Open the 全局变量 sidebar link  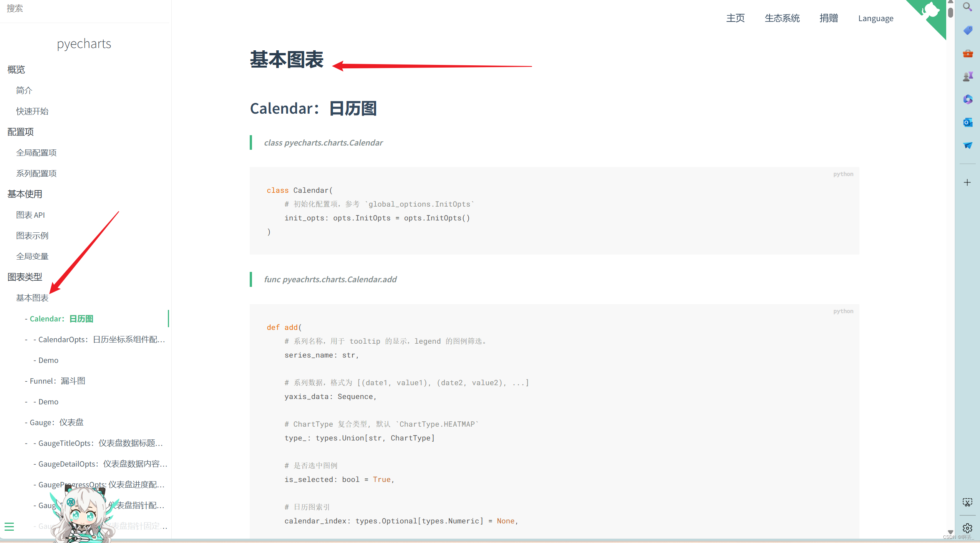pos(32,256)
